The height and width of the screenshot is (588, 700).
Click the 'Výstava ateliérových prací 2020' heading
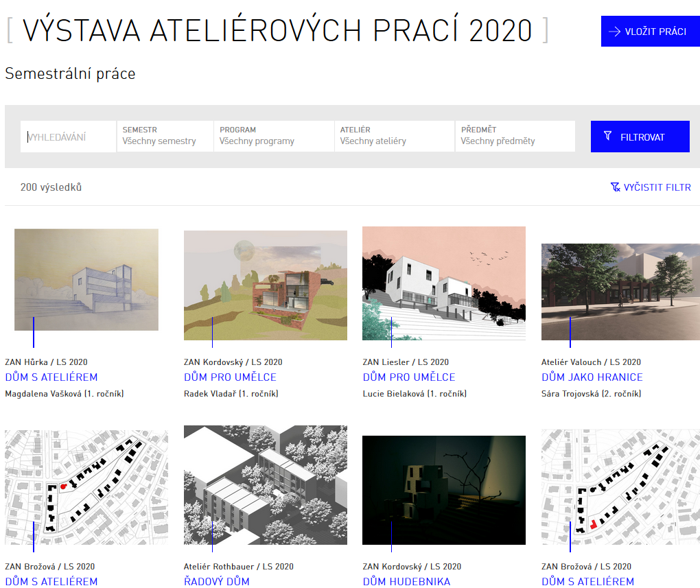coord(277,30)
